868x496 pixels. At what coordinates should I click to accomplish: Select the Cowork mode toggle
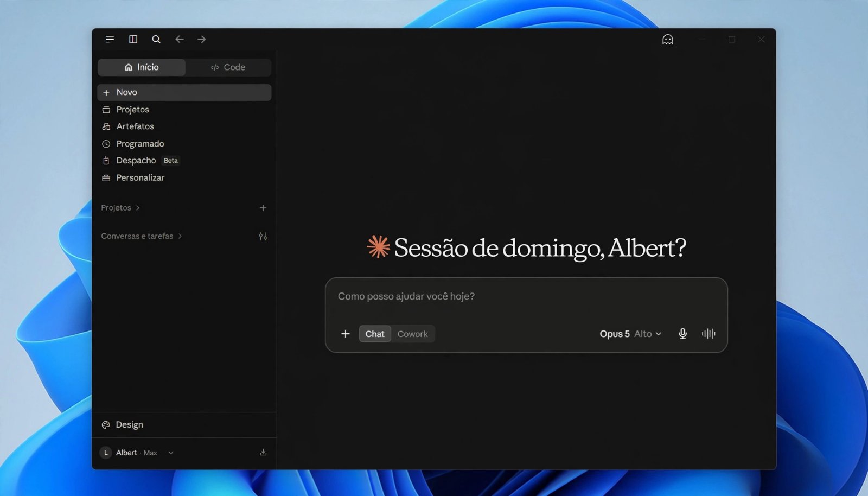click(413, 334)
